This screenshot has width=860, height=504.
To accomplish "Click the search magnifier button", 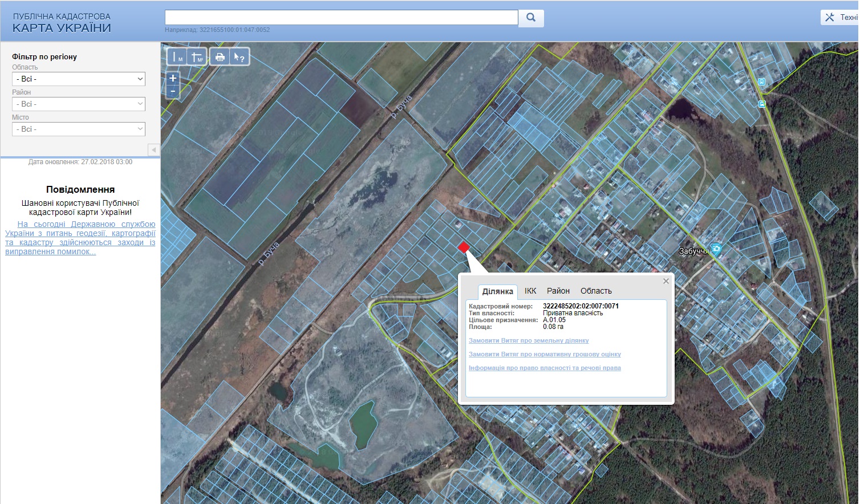I will click(531, 18).
